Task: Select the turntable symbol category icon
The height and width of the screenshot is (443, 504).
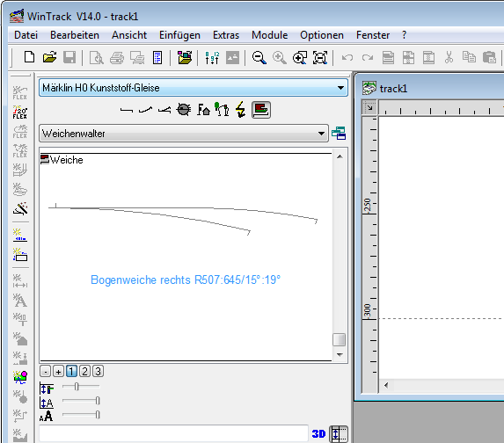Action: coord(184,110)
